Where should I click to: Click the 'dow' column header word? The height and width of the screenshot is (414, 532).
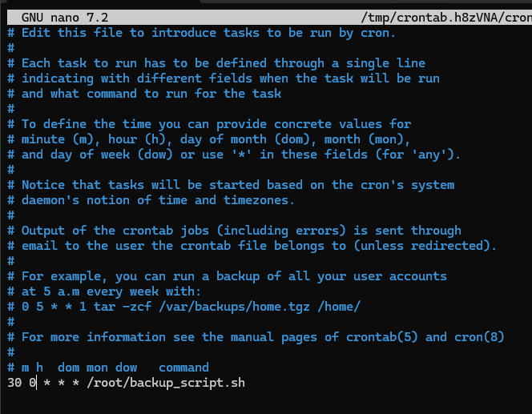click(127, 368)
